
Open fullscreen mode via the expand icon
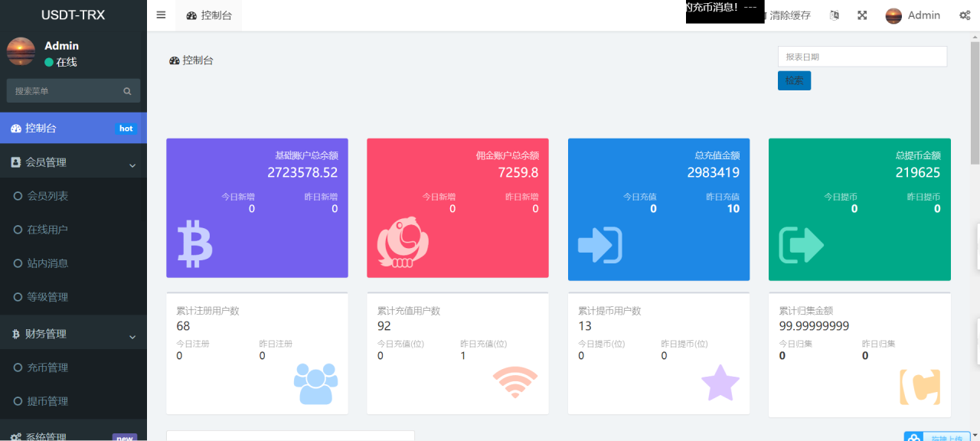click(862, 15)
